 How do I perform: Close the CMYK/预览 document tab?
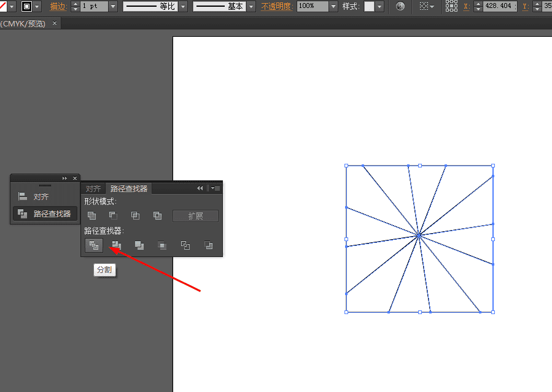[x=55, y=23]
